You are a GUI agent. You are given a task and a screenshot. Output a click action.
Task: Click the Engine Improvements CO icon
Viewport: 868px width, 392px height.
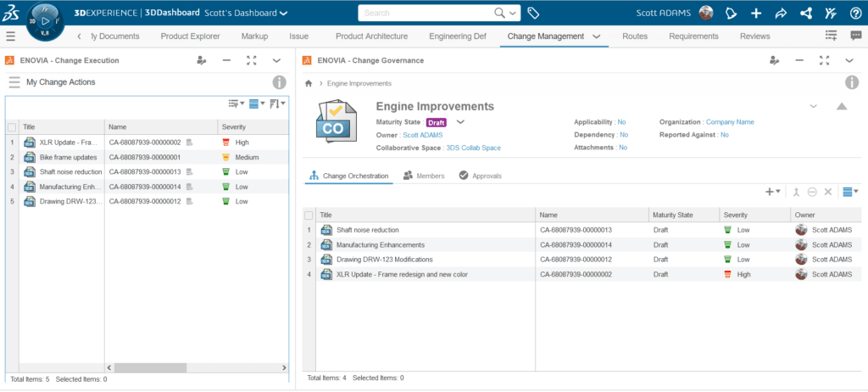[x=337, y=120]
